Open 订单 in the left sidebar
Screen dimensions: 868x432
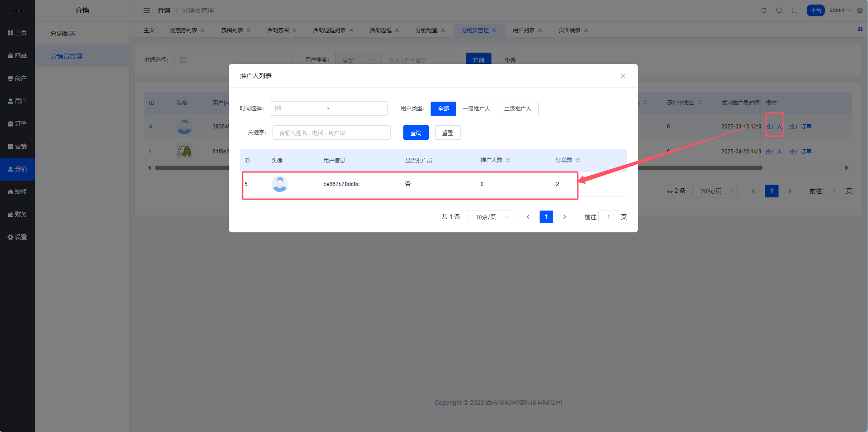tap(18, 123)
